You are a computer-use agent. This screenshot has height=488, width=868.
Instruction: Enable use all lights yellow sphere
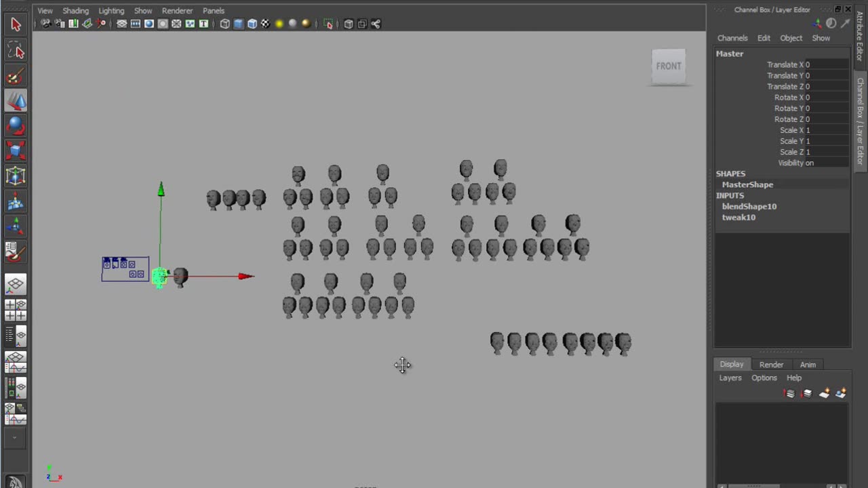coord(279,24)
